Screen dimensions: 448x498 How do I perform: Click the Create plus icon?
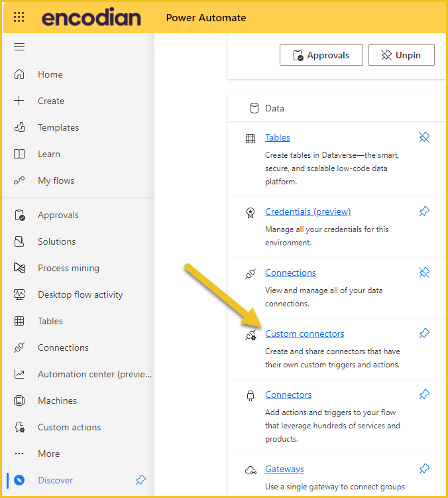[19, 101]
